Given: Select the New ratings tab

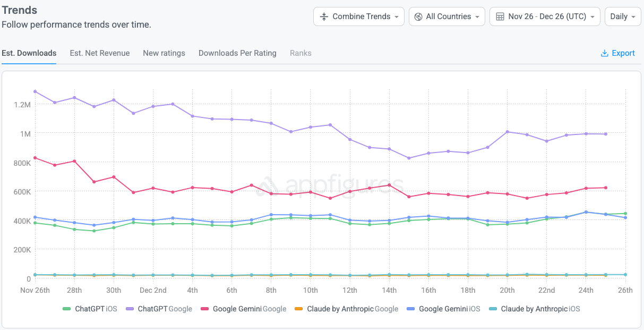Looking at the screenshot, I should tap(164, 53).
